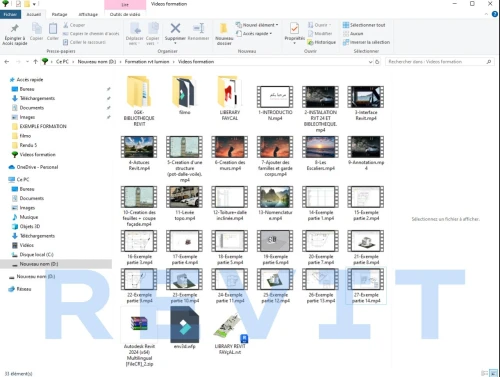Click the Copier icon in the ribbon
The width and height of the screenshot is (500, 377).
36,29
